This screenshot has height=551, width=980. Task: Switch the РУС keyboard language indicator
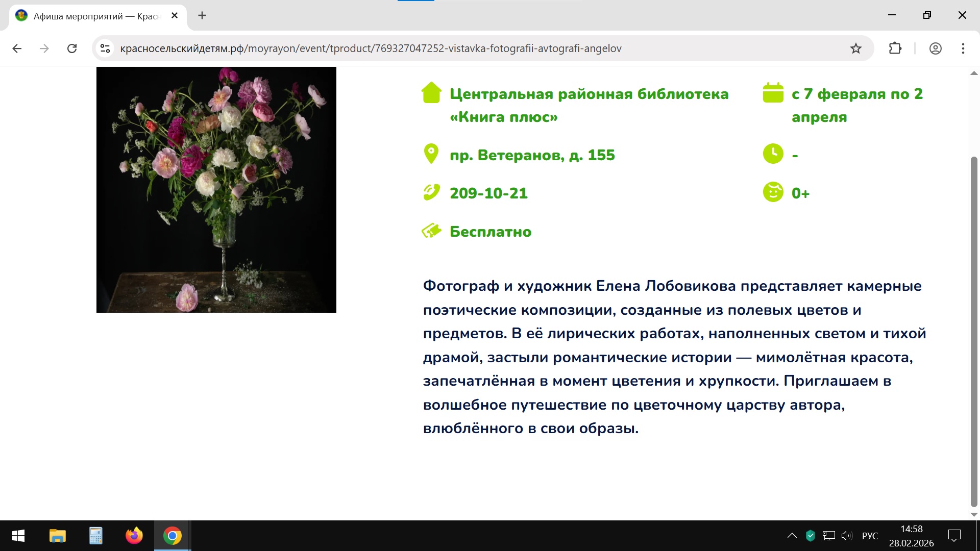click(x=870, y=536)
